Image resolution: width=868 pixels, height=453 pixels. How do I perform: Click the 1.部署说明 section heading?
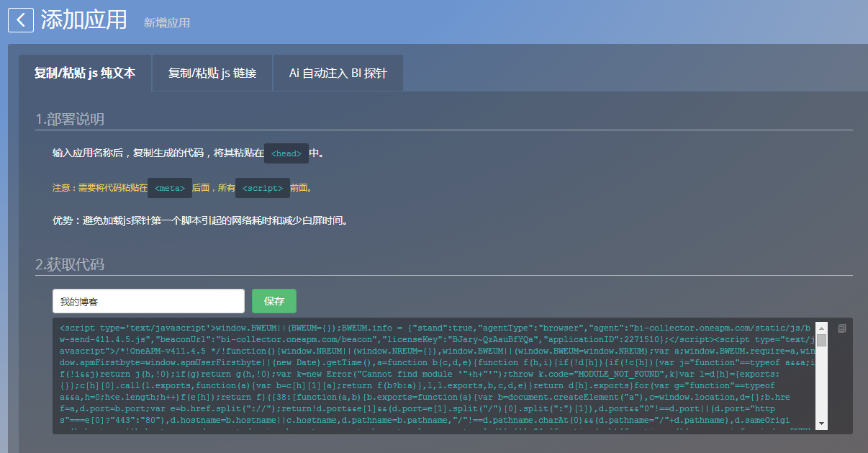pos(70,119)
